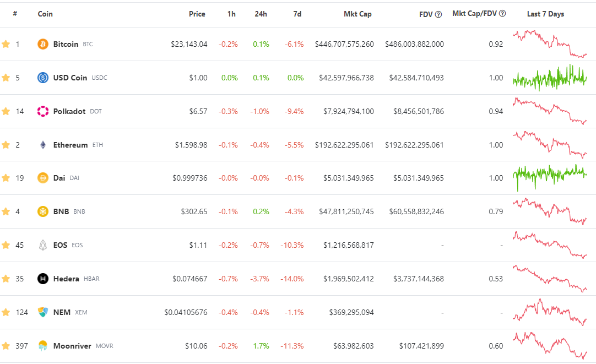Screen dimensions: 596x364
Task: Click USD Coin's green sparkline chart
Action: tap(550, 78)
